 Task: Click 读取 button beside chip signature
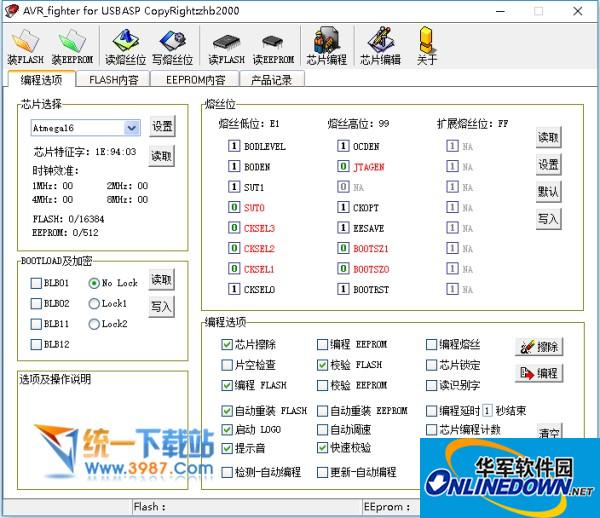(161, 156)
